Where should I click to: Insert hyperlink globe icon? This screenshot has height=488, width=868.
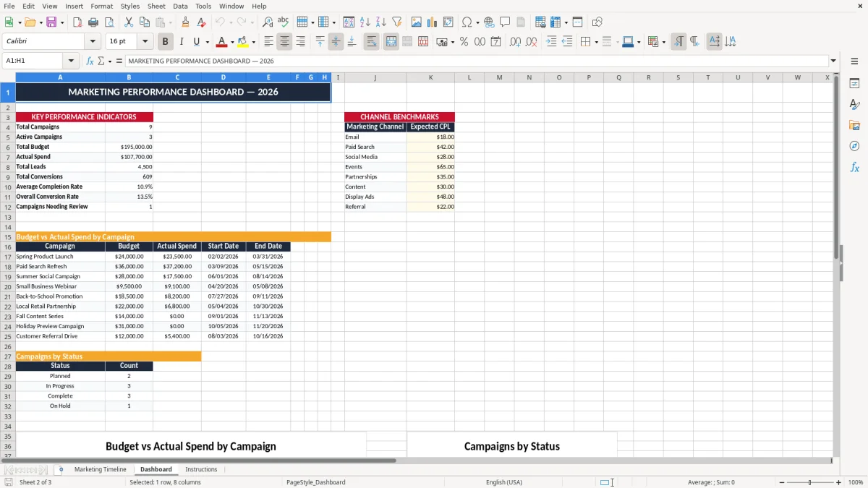pos(489,22)
